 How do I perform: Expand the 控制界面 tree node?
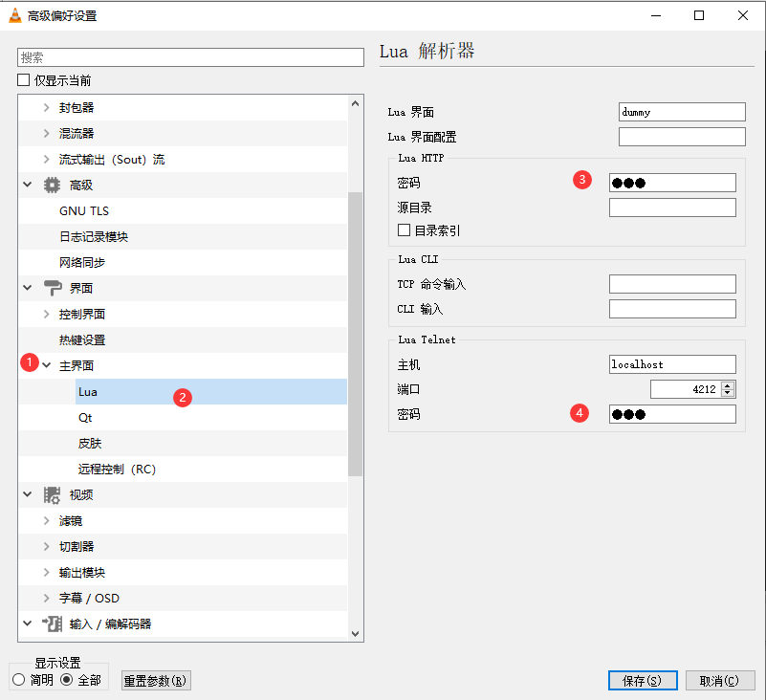(46, 314)
